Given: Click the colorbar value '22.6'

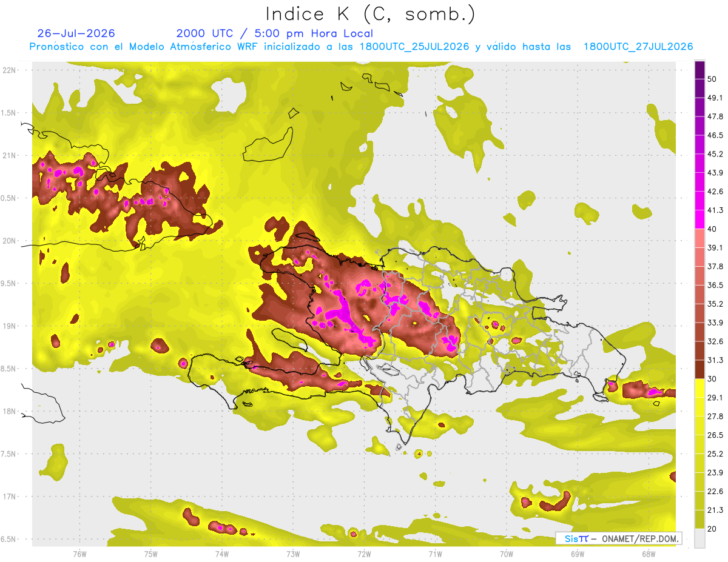Looking at the screenshot, I should click(715, 492).
